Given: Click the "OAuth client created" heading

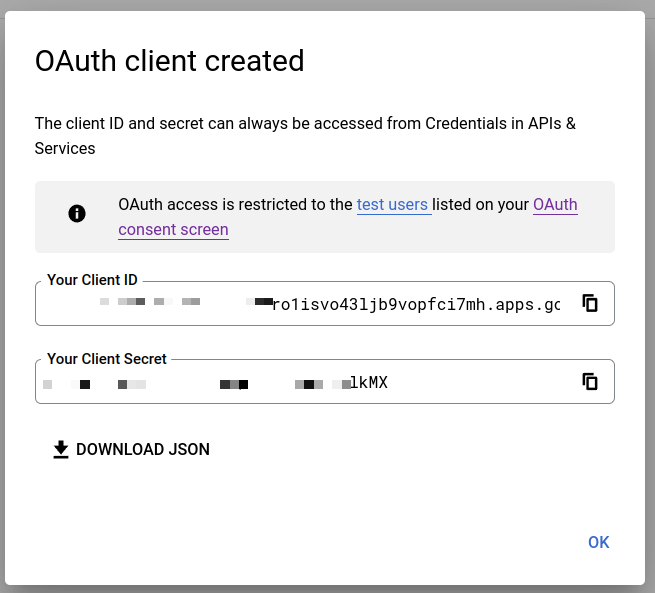Looking at the screenshot, I should (169, 61).
